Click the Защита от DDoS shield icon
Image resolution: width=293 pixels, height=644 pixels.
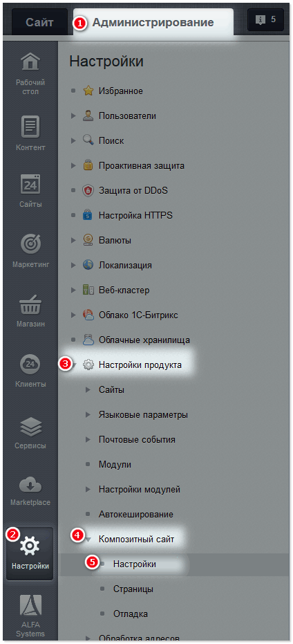coord(88,191)
